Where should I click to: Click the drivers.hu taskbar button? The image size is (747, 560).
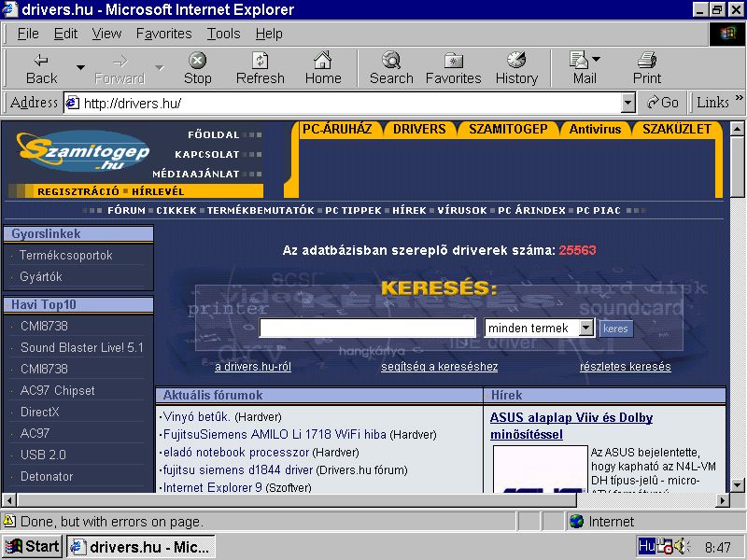[141, 547]
